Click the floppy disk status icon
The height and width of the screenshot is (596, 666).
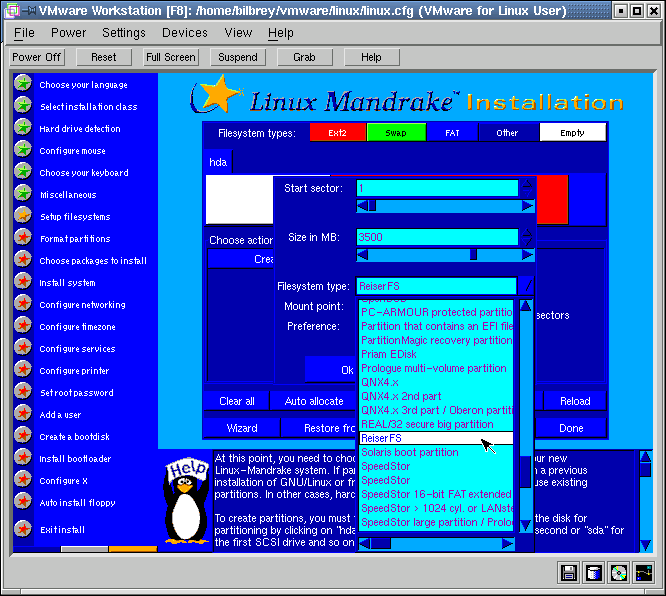[569, 573]
